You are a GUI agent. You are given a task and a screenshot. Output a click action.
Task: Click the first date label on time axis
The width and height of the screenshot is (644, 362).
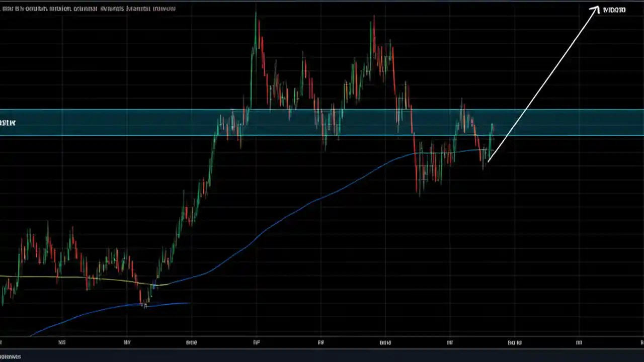click(x=62, y=342)
